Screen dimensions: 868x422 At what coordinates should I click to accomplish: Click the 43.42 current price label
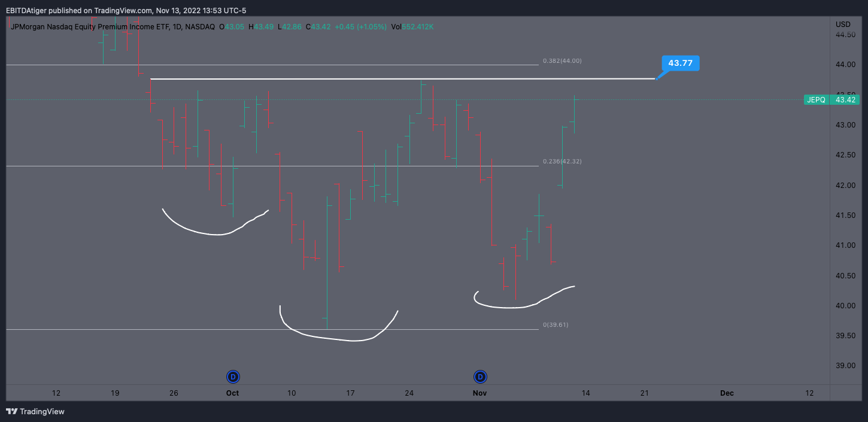(x=845, y=100)
